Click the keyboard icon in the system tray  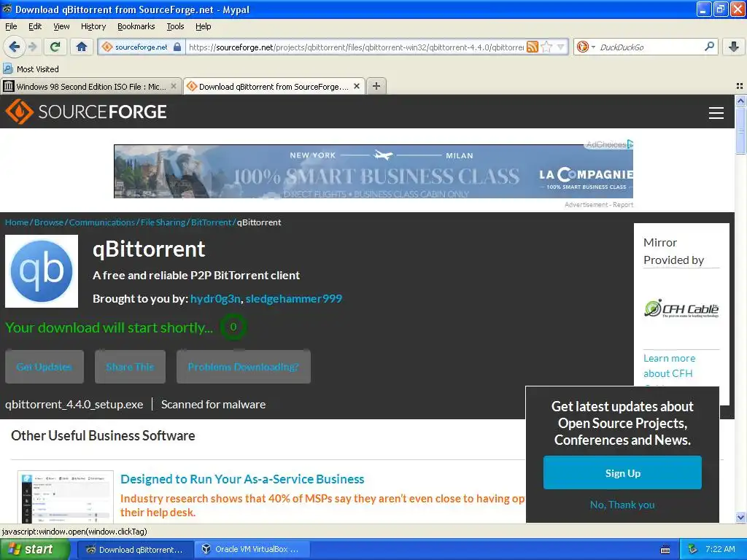[x=665, y=550]
